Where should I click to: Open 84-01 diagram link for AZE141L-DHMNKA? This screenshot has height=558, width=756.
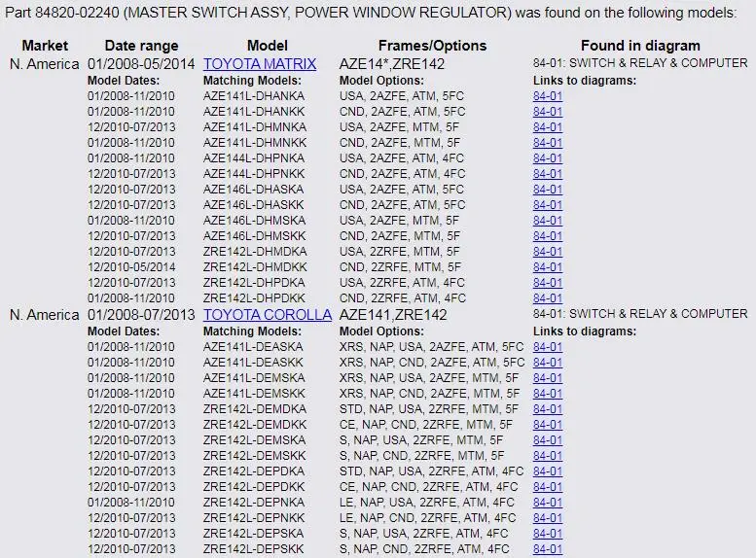[x=548, y=127]
